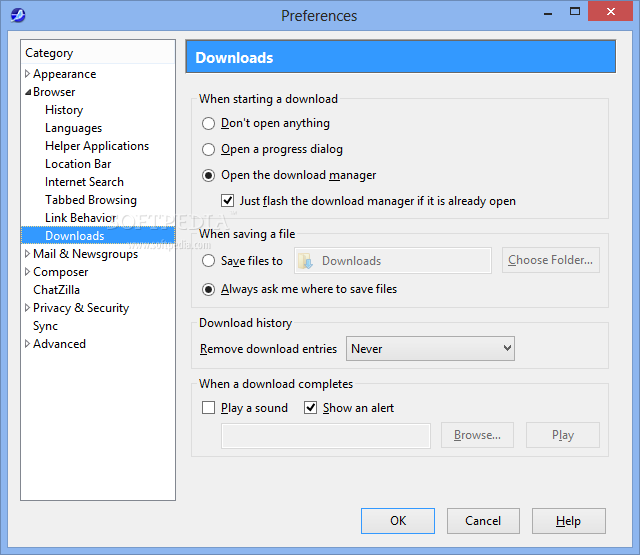The image size is (640, 555).
Task: Uncheck the "Show an alert" checkbox
Action: (x=310, y=408)
